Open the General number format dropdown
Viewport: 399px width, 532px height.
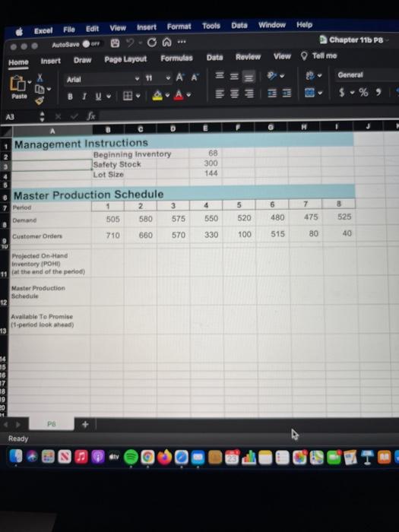coord(367,75)
